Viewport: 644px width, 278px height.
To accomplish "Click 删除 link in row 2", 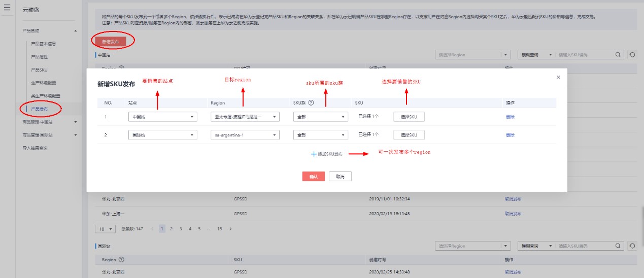I will point(510,135).
